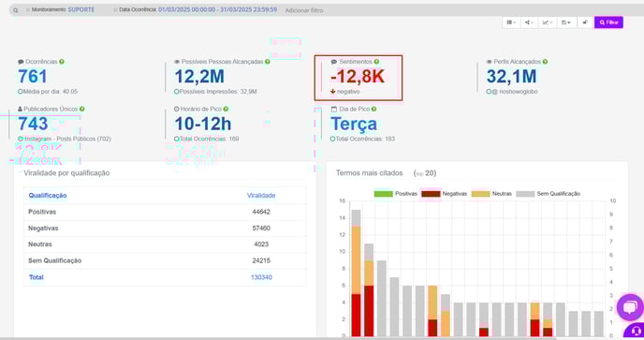The height and width of the screenshot is (340, 644).
Task: Remove the Monitoramento SUPORTE filter
Action: click(x=28, y=10)
